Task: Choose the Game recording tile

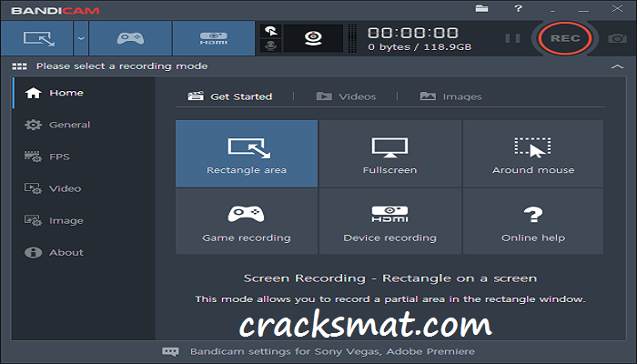Action: coord(247,221)
